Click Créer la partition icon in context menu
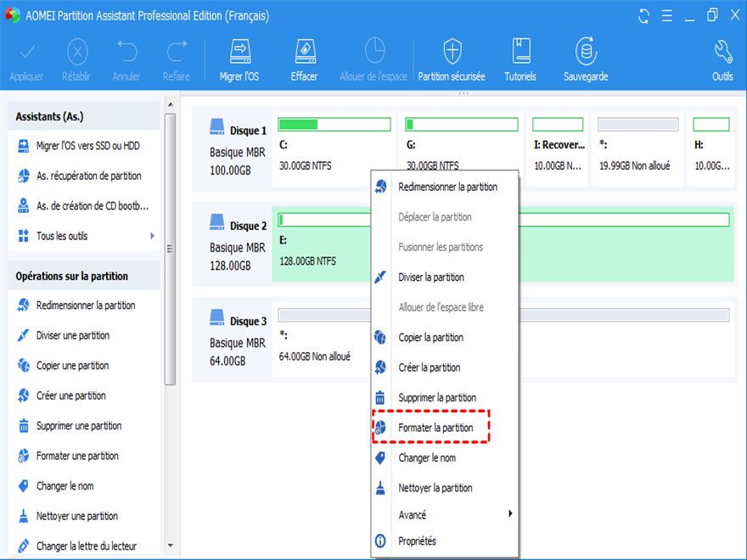The width and height of the screenshot is (747, 560). pos(380,367)
